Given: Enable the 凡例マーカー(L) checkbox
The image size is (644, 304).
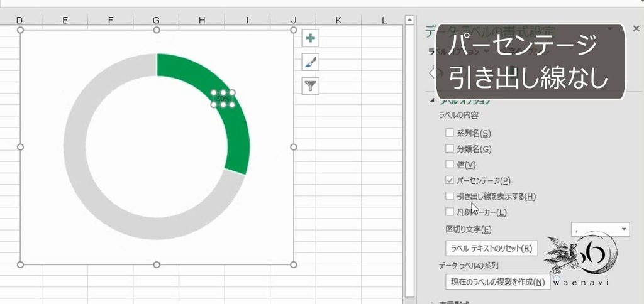Looking at the screenshot, I should (x=449, y=212).
